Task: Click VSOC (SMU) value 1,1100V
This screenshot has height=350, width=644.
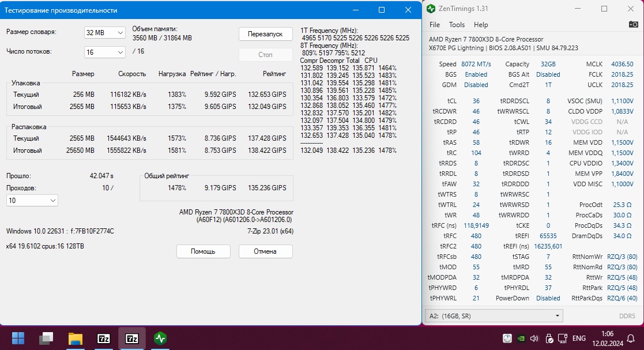Action: click(622, 101)
